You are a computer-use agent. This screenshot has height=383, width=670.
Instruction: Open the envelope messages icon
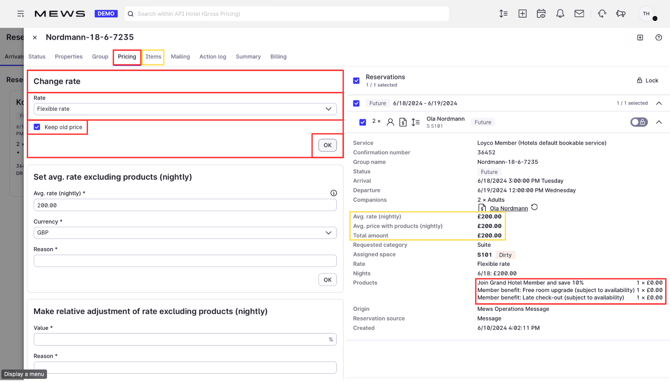pyautogui.click(x=579, y=14)
